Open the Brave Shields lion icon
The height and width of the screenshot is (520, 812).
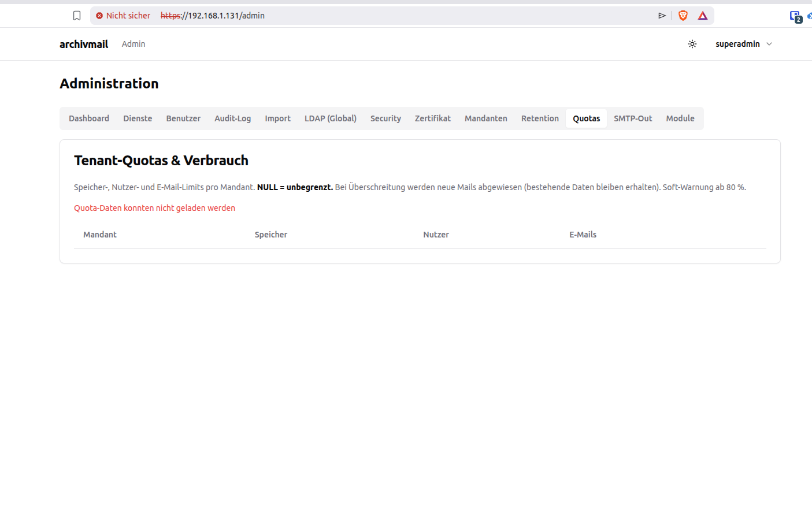[x=683, y=16]
